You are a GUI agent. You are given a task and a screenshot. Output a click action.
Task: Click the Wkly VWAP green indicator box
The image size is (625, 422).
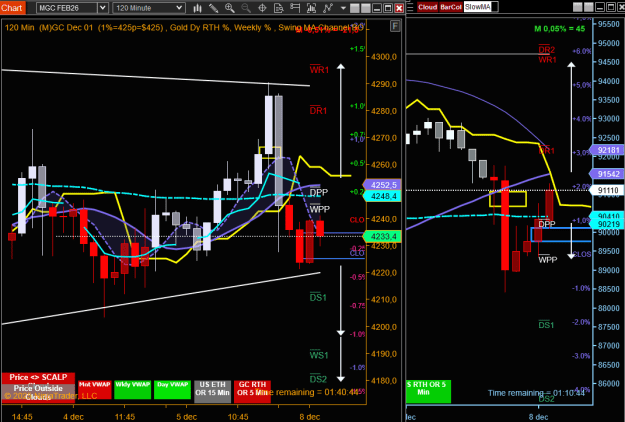coord(133,389)
